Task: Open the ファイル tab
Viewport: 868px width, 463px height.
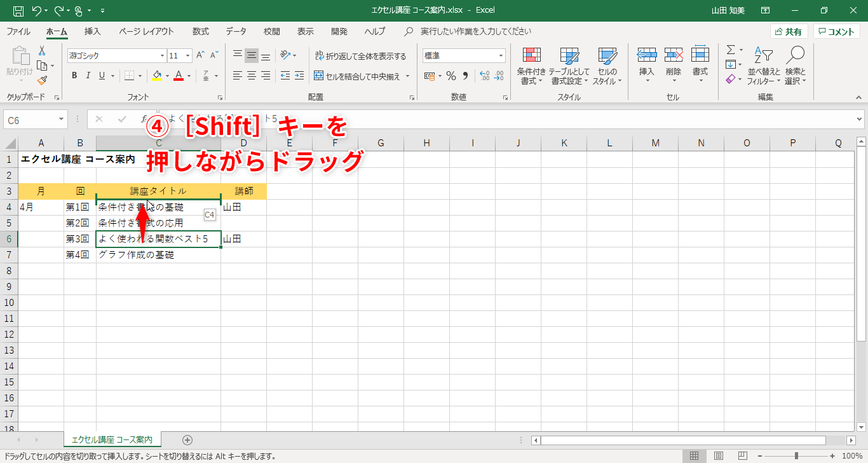Action: (x=18, y=31)
